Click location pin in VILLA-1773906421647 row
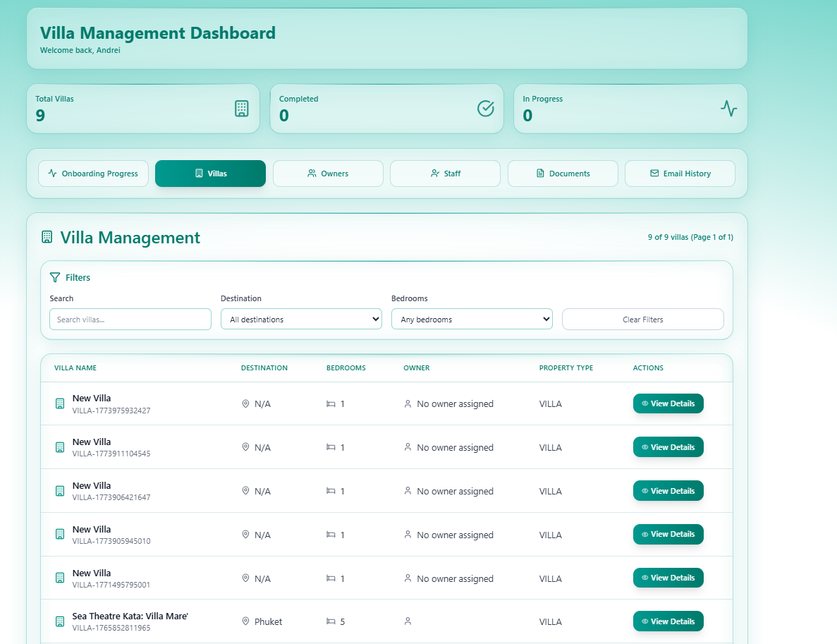Image resolution: width=837 pixels, height=644 pixels. (x=245, y=491)
